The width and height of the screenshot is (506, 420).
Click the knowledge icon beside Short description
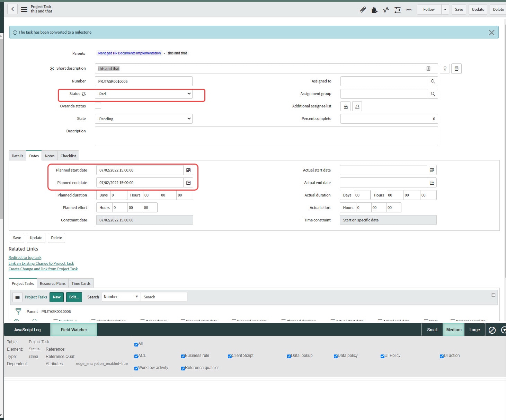point(456,69)
